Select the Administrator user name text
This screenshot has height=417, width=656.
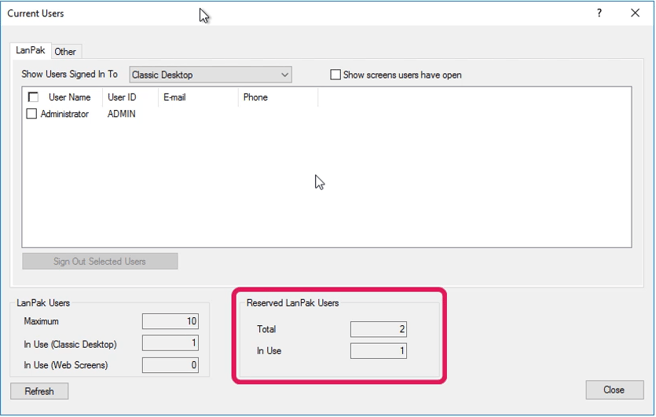[x=64, y=114]
